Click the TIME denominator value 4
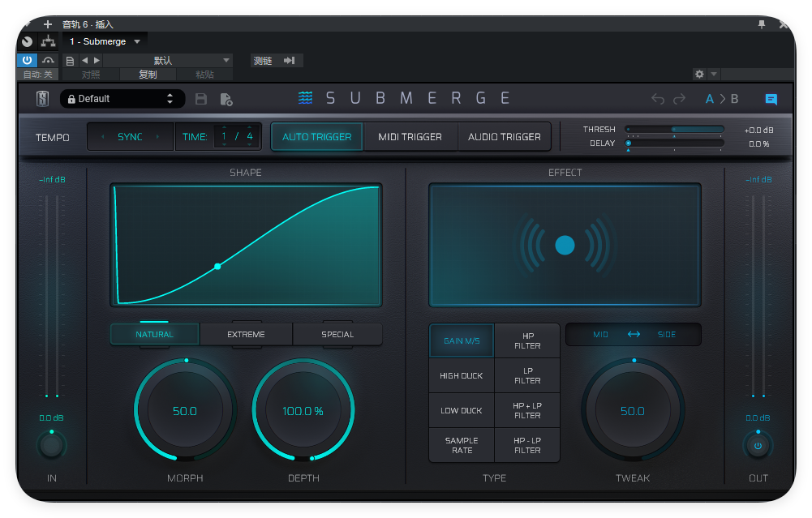Viewport: 812px width, 518px height. pos(250,136)
